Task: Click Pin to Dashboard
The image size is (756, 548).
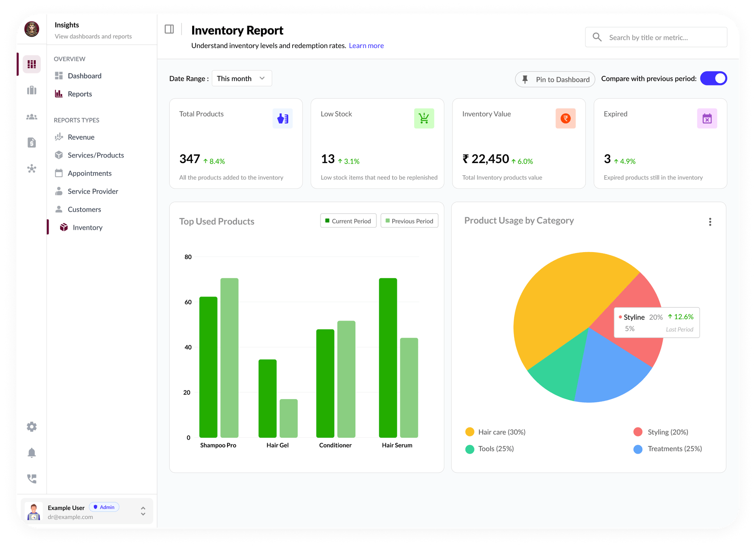Action: coord(555,79)
